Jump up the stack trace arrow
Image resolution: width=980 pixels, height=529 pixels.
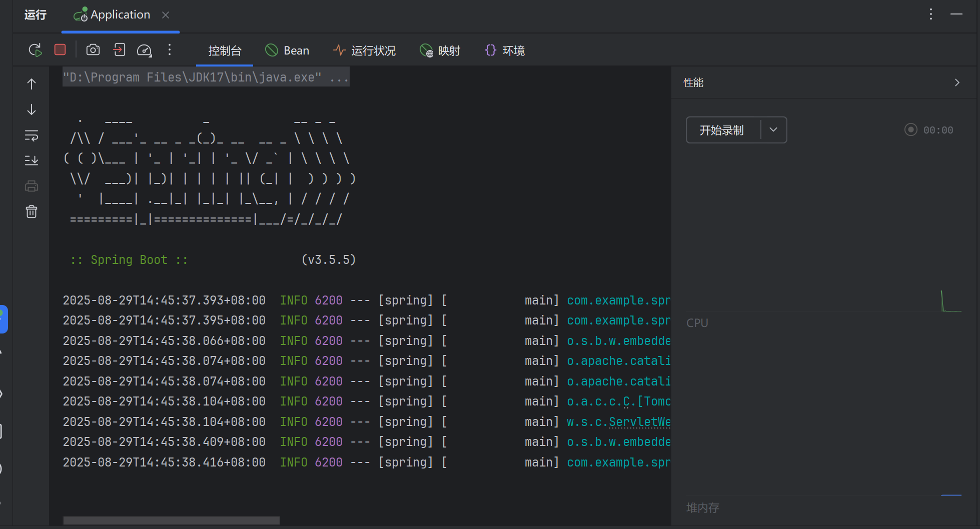32,84
